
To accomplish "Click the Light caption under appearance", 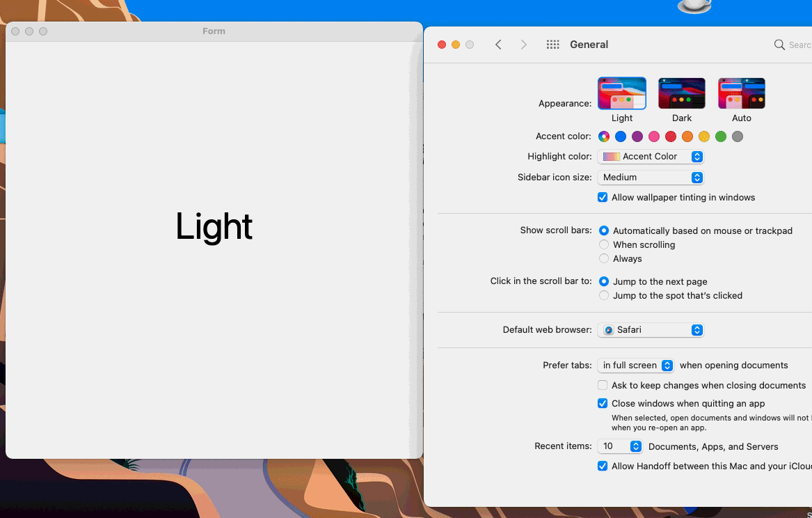I will tap(622, 118).
